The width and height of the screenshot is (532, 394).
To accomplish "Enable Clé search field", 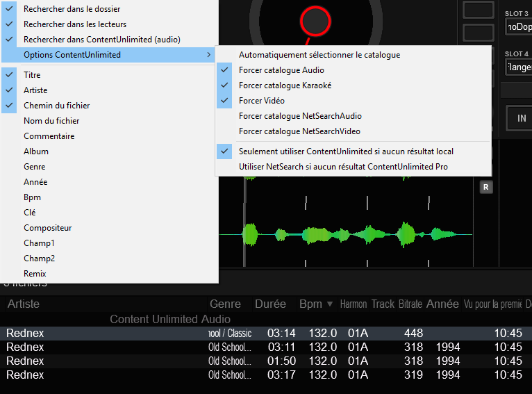I will coord(109,212).
